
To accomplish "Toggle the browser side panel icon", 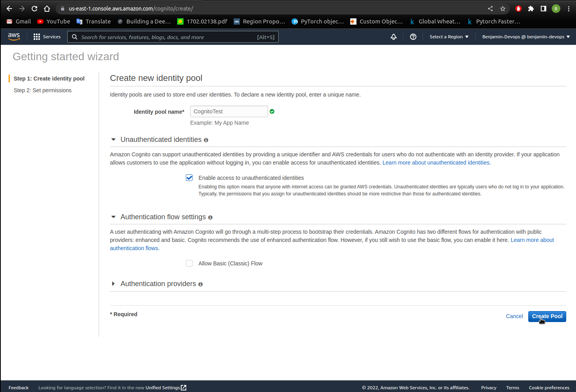I will [544, 9].
